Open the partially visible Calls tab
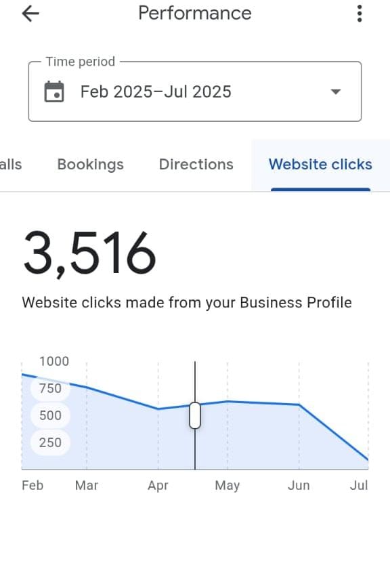 pyautogui.click(x=11, y=164)
